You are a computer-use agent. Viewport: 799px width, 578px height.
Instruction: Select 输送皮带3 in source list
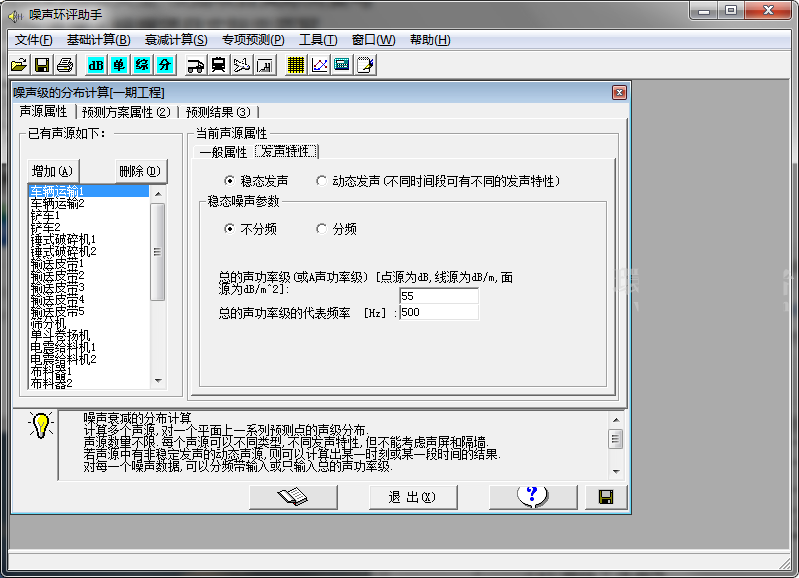tap(89, 287)
